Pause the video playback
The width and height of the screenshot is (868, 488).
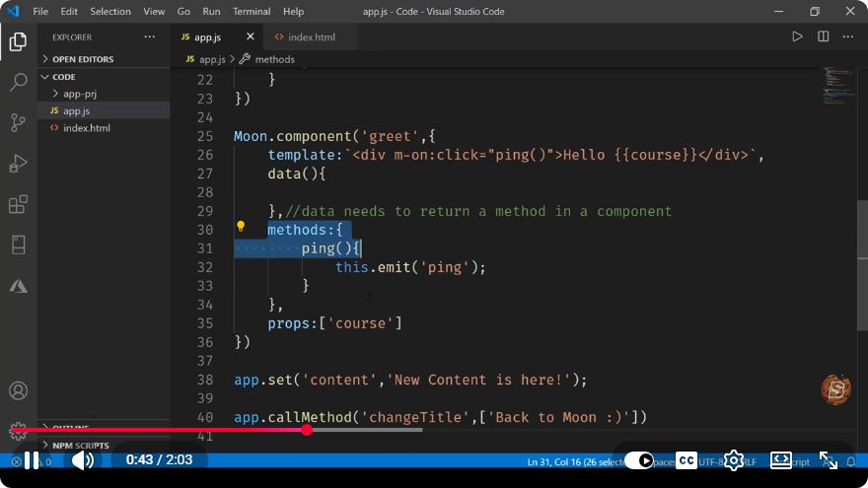click(x=32, y=459)
